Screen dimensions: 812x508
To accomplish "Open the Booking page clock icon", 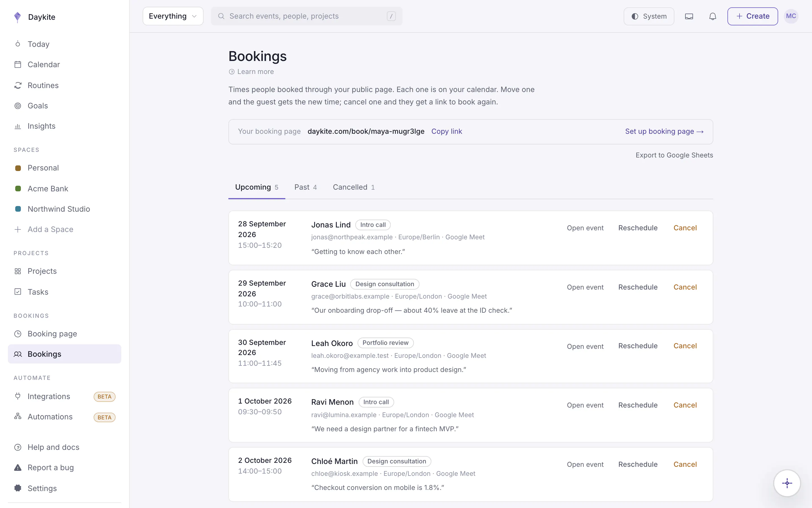I will pos(18,334).
